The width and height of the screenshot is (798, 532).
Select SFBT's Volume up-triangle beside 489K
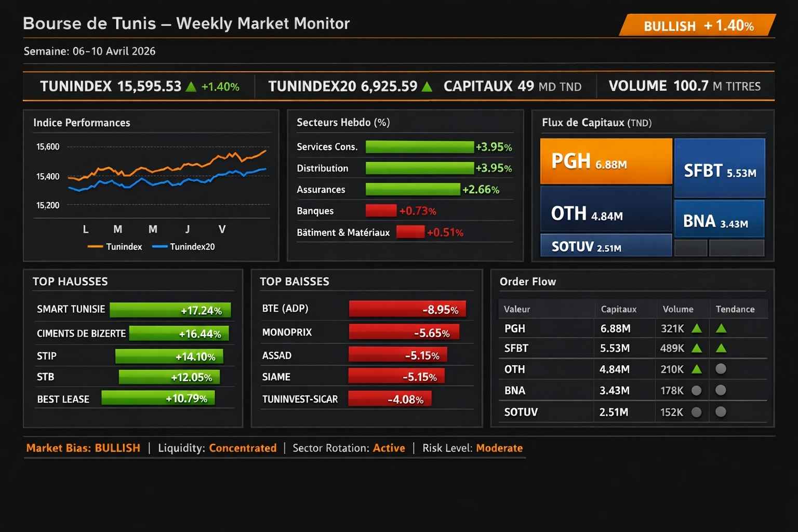(x=697, y=348)
